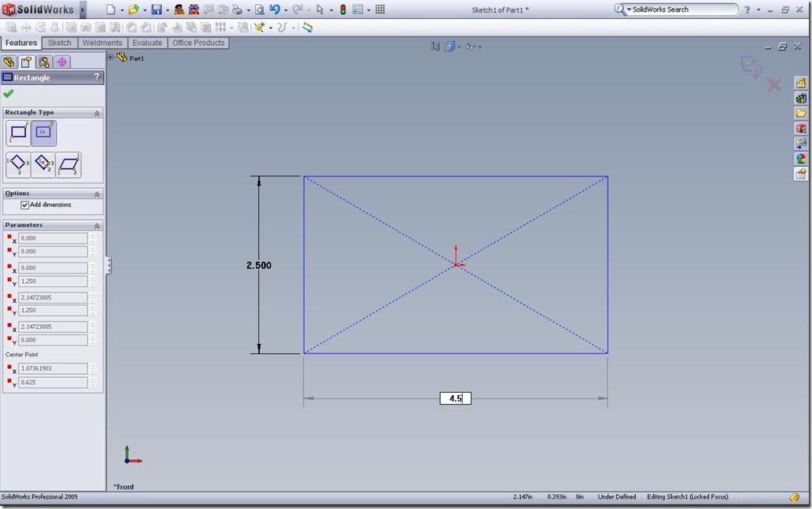Open the Help question mark in title bar
The height and width of the screenshot is (509, 812).
[747, 9]
